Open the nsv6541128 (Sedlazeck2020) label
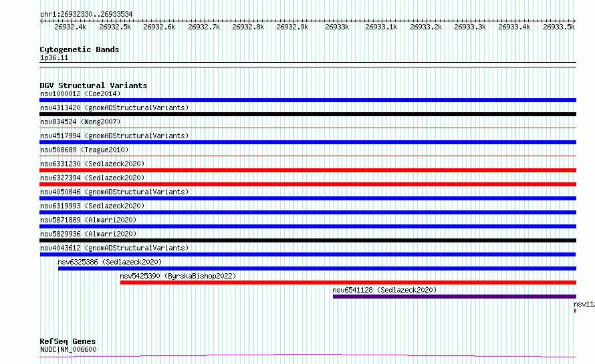Viewport: 595px width, 364px height. pos(384,290)
